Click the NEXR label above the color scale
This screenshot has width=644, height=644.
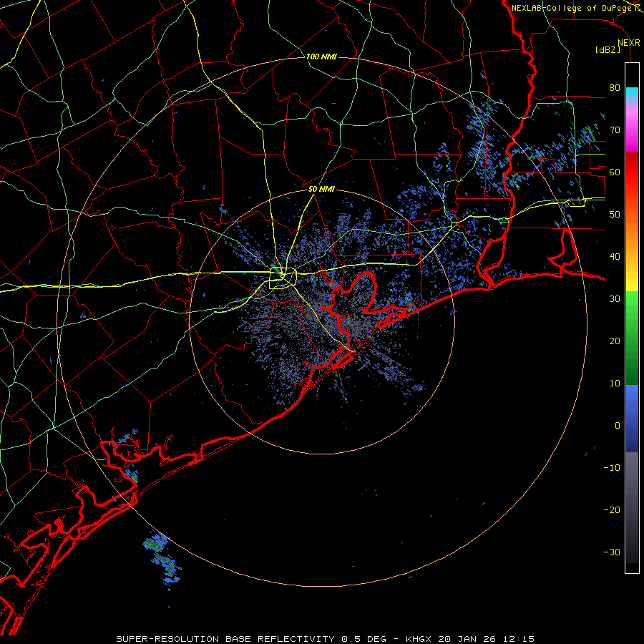click(629, 43)
